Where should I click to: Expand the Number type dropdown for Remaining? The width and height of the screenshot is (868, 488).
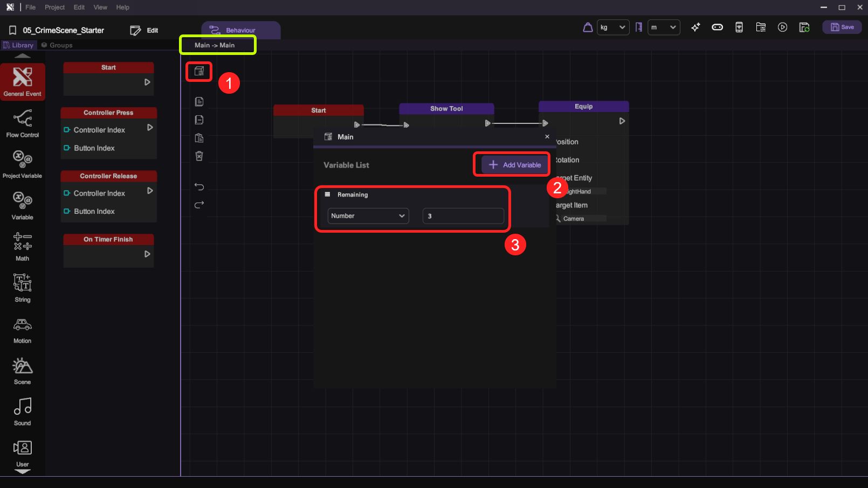(x=368, y=216)
